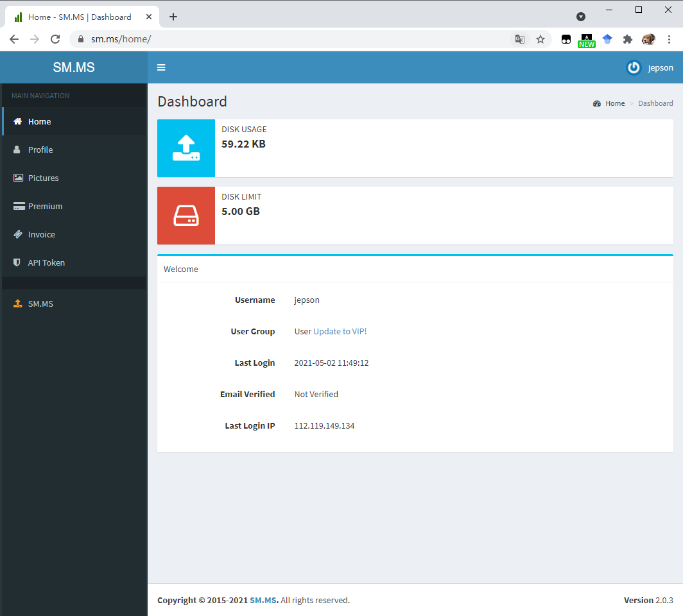The image size is (683, 616).
Task: Click the Update to VIP! link
Action: point(340,331)
